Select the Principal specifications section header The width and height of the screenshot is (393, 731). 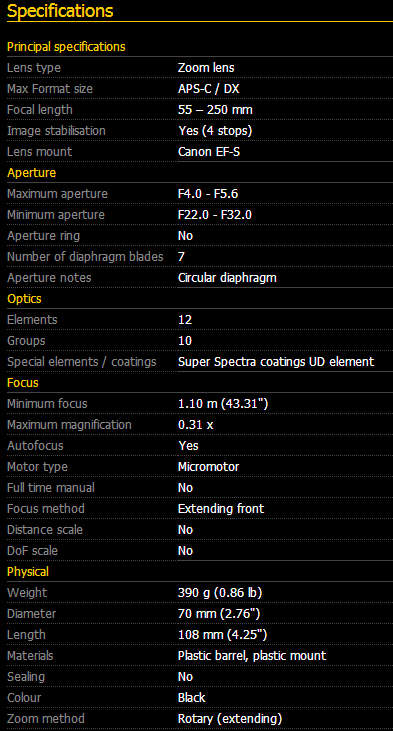click(x=66, y=47)
